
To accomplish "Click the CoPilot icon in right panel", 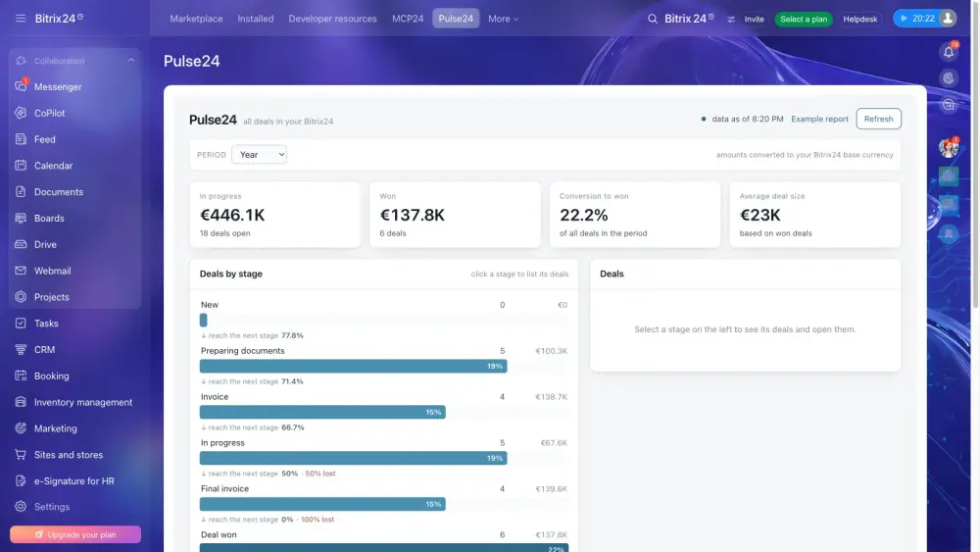I will (949, 78).
